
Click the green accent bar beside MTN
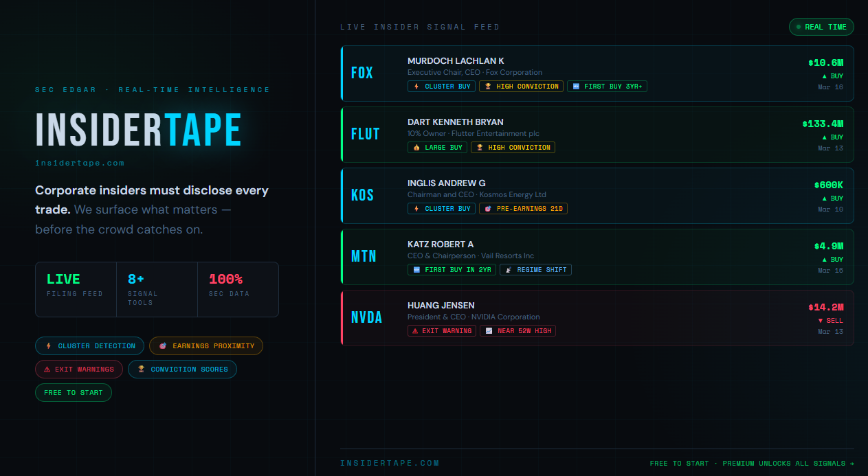(x=342, y=257)
